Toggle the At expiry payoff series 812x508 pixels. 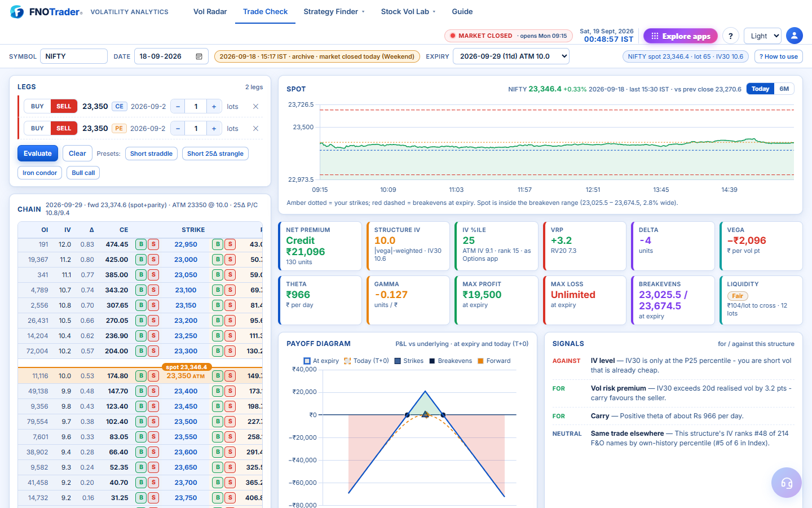click(321, 361)
